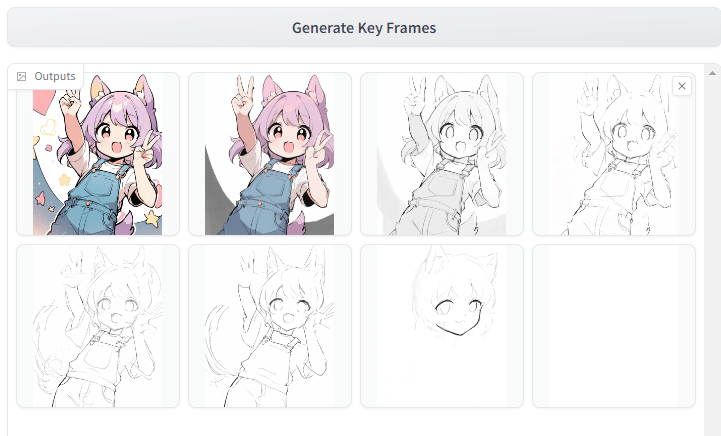Open the last thumbnail in the bottom row
Image resolution: width=721 pixels, height=436 pixels.
[613, 326]
